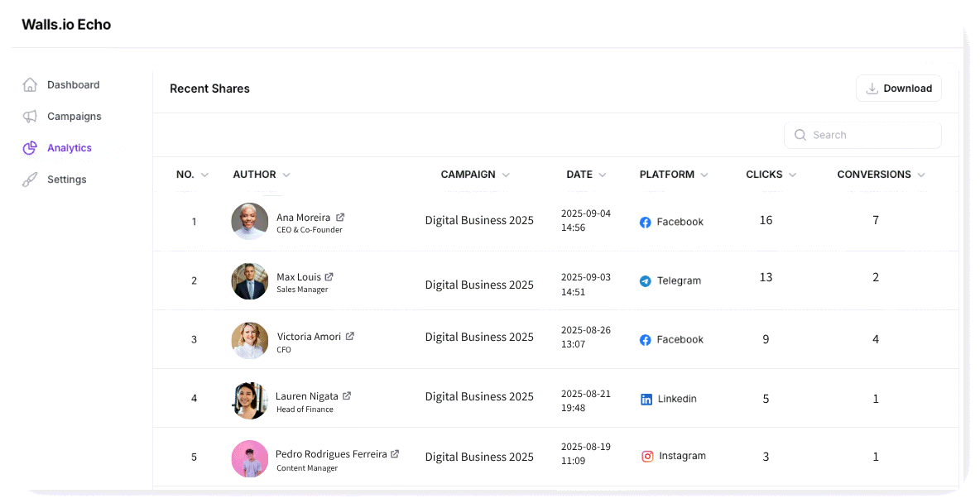Click the Campaigns megaphone icon

29,116
